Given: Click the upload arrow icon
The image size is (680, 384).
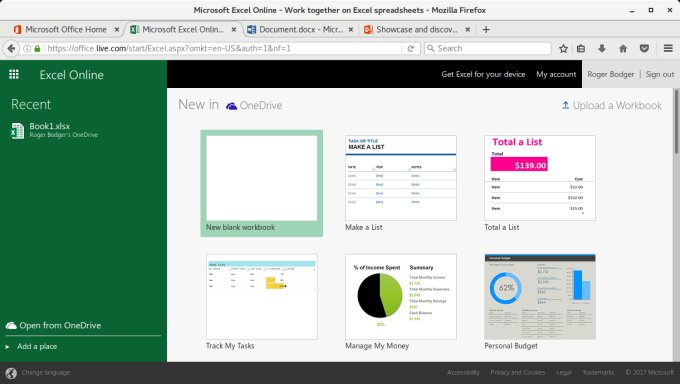Looking at the screenshot, I should pos(566,105).
